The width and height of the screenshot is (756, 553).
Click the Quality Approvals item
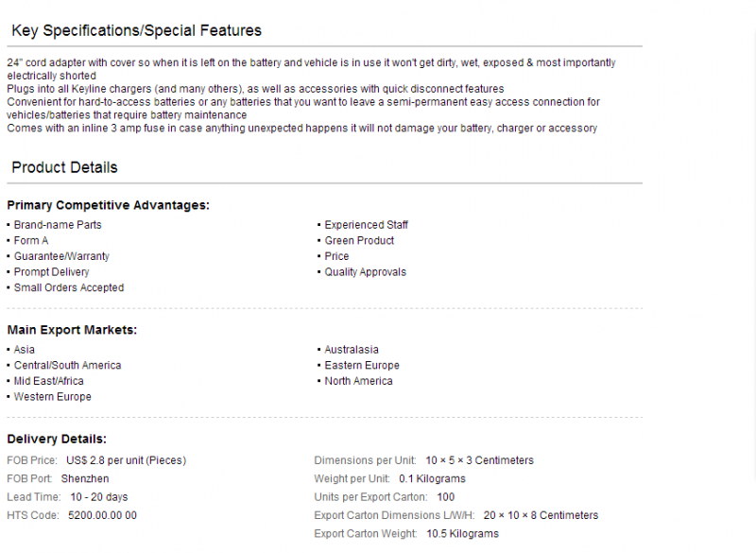point(366,272)
